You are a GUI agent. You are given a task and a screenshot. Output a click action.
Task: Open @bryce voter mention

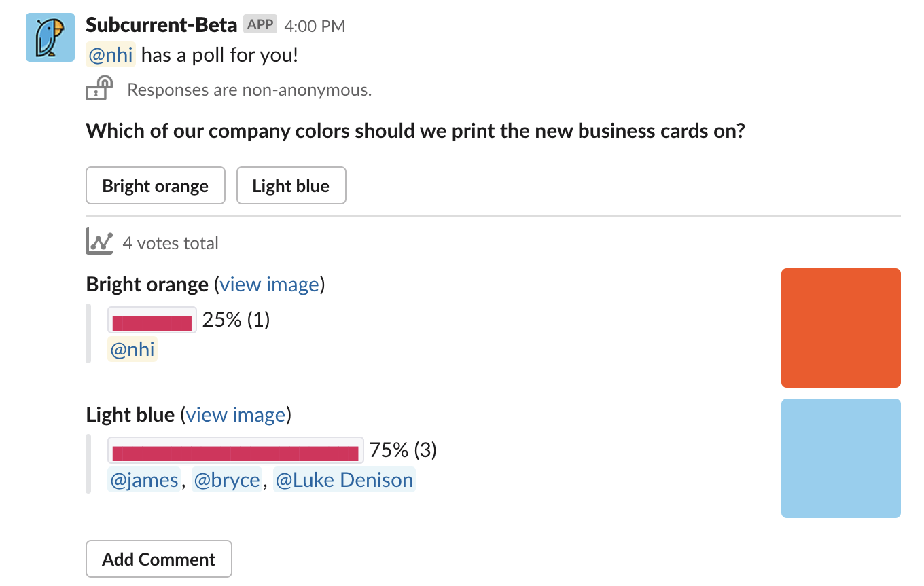[227, 480]
